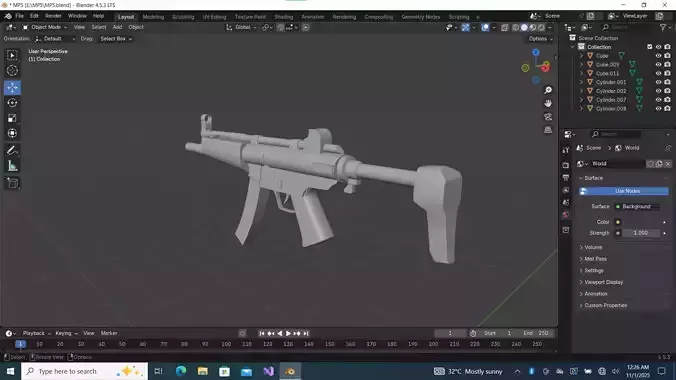Disable Cylinder.002 in renders
The image size is (676, 380).
point(667,91)
